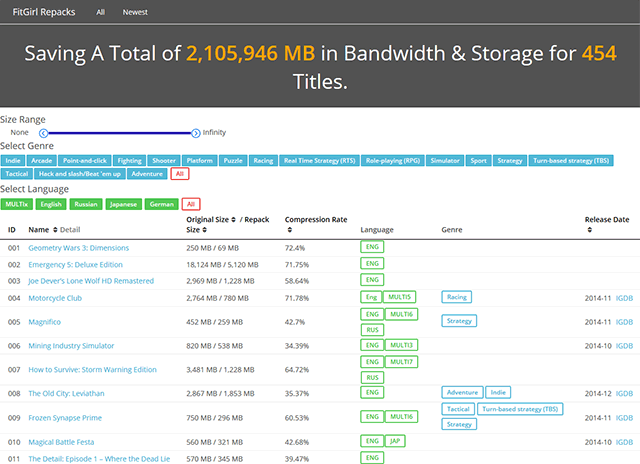Toggle the Shooter genre filter
Image resolution: width=640 pixels, height=464 pixels.
(163, 160)
